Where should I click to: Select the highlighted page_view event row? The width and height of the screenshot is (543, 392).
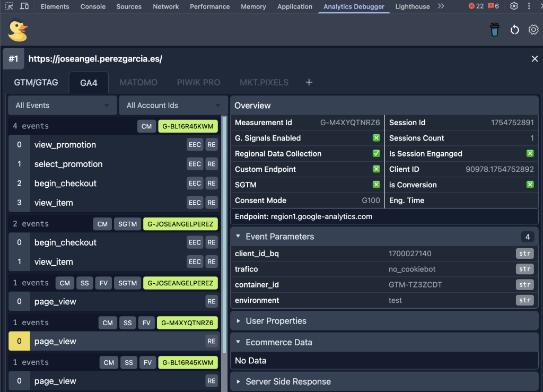pyautogui.click(x=115, y=342)
